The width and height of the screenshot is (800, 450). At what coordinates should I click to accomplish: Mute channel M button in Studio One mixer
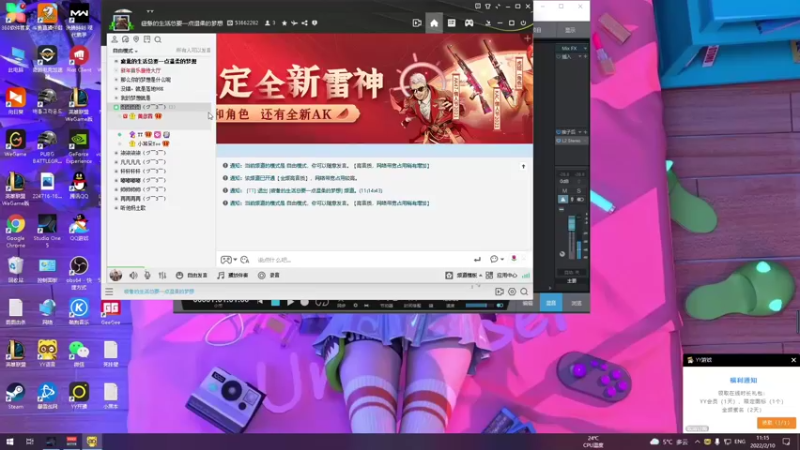click(564, 190)
